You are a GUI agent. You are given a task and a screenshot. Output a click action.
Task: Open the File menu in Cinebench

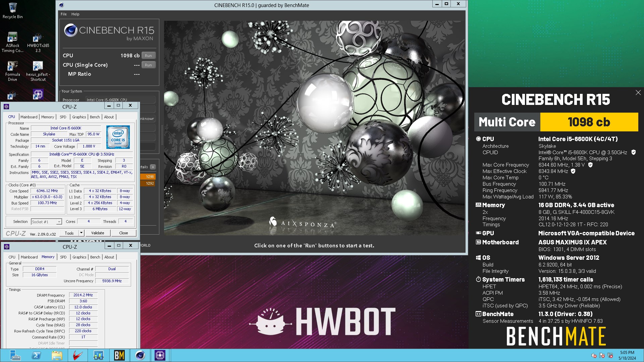64,14
